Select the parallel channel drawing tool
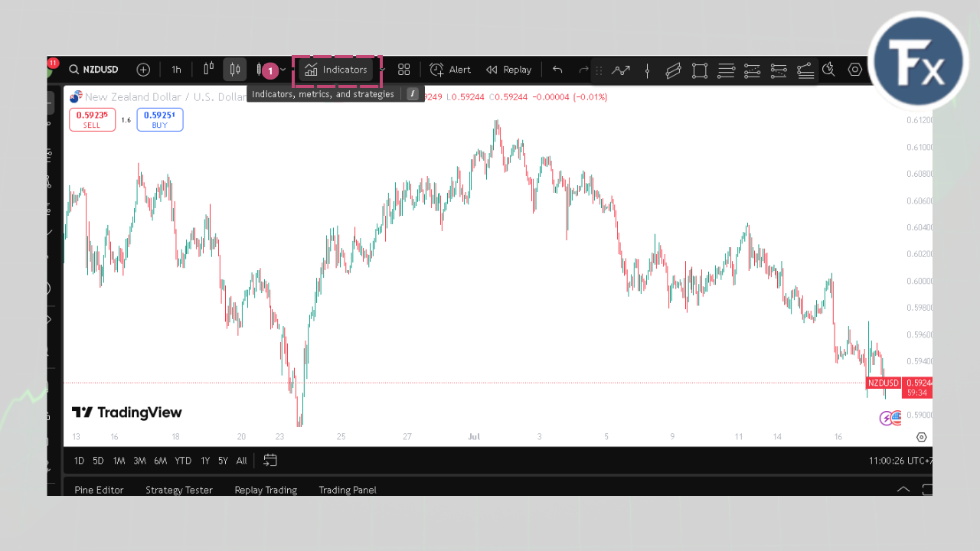 [x=673, y=70]
